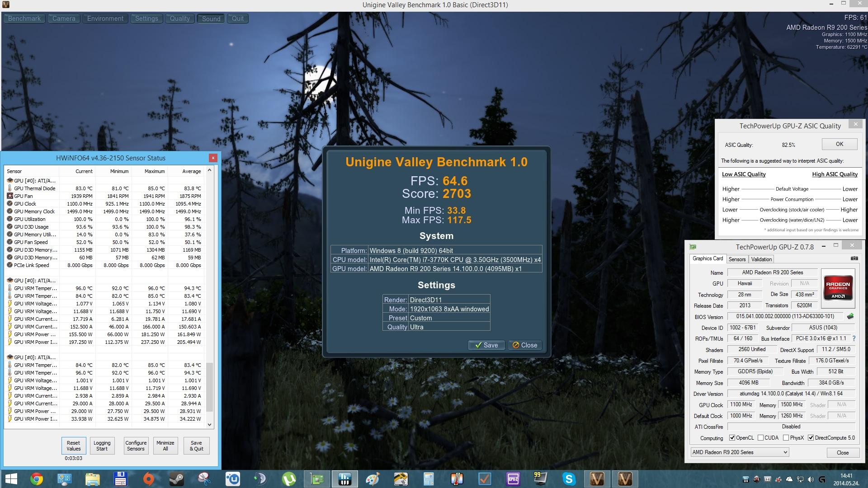Click the Logitech G tray icon
This screenshot has width=868, height=488.
[x=822, y=479]
